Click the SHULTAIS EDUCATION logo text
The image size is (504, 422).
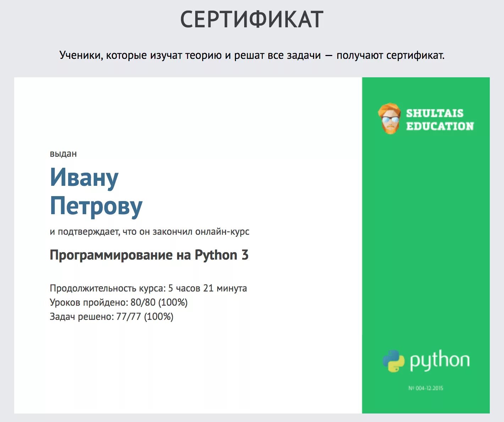coord(440,120)
